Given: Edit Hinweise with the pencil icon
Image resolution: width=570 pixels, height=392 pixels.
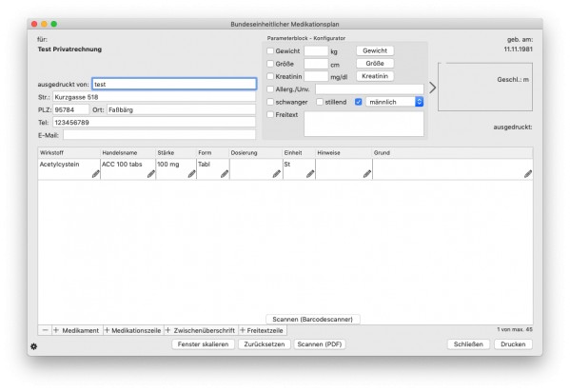Looking at the screenshot, I should (x=367, y=174).
